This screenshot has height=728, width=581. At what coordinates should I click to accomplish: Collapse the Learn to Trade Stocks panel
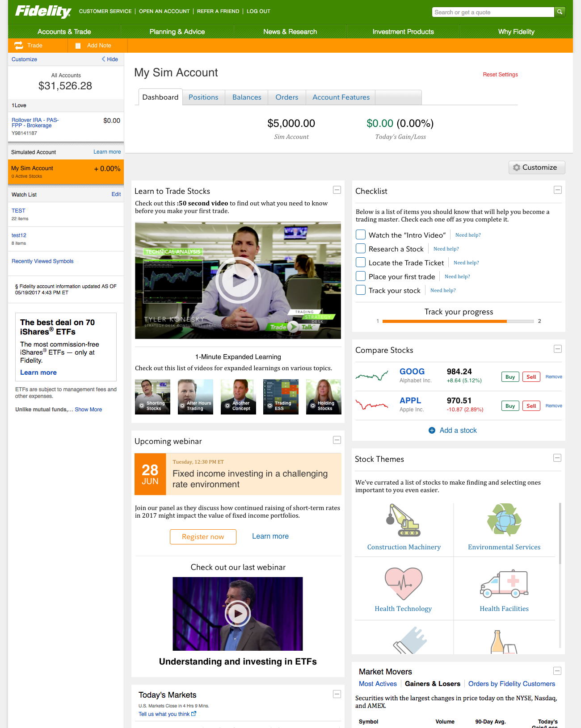pos(337,190)
